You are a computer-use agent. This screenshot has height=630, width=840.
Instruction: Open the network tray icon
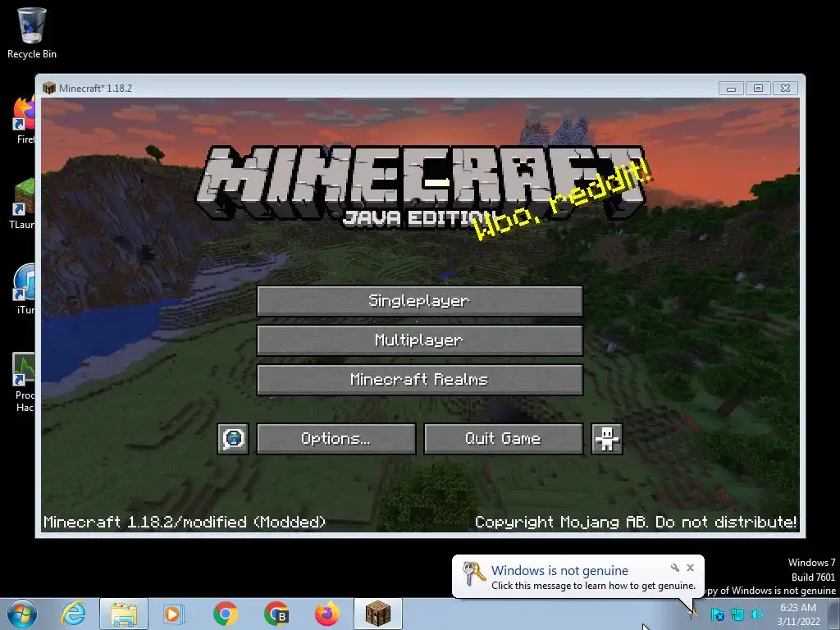[x=737, y=614]
